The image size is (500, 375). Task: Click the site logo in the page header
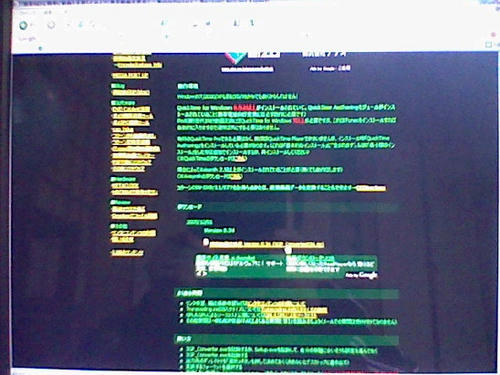[237, 58]
